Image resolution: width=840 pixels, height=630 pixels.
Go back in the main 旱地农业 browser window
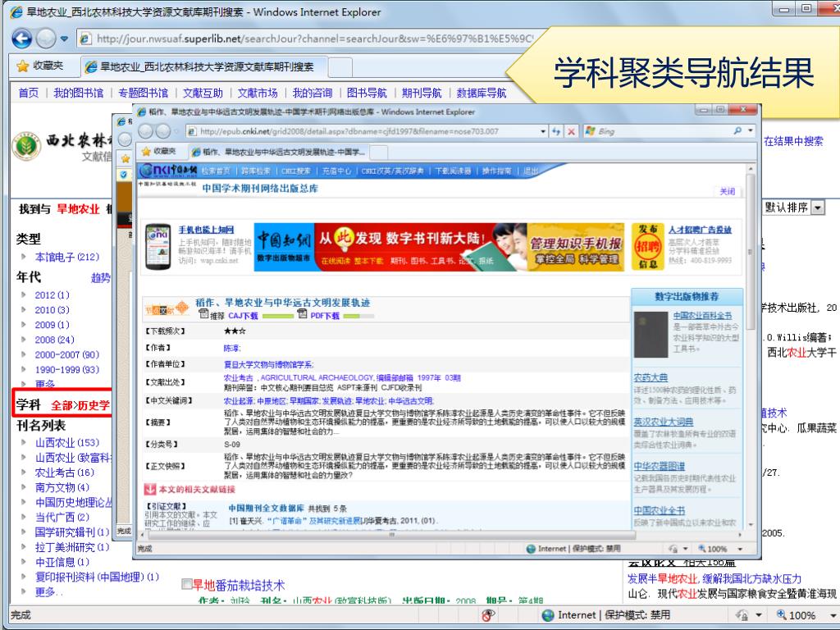click(x=21, y=39)
